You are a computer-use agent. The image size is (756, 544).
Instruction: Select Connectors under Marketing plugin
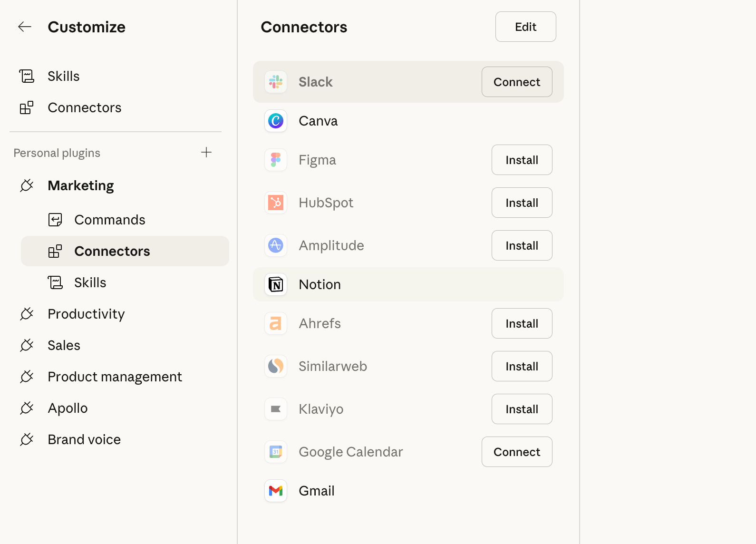(x=125, y=251)
